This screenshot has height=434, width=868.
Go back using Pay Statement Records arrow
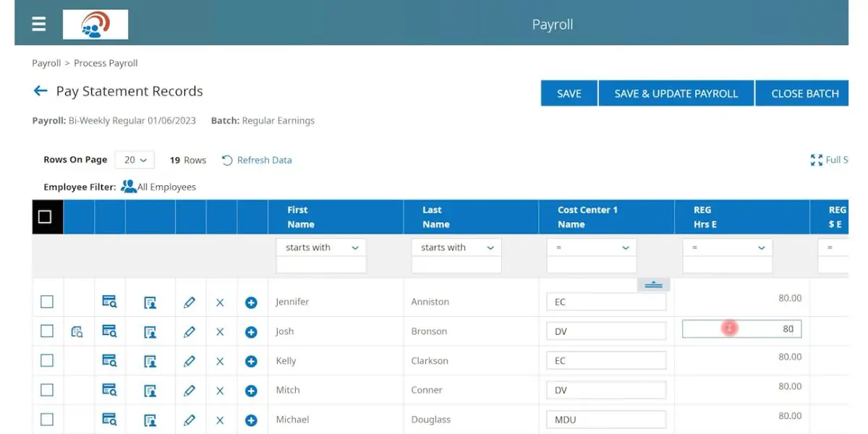(x=40, y=91)
